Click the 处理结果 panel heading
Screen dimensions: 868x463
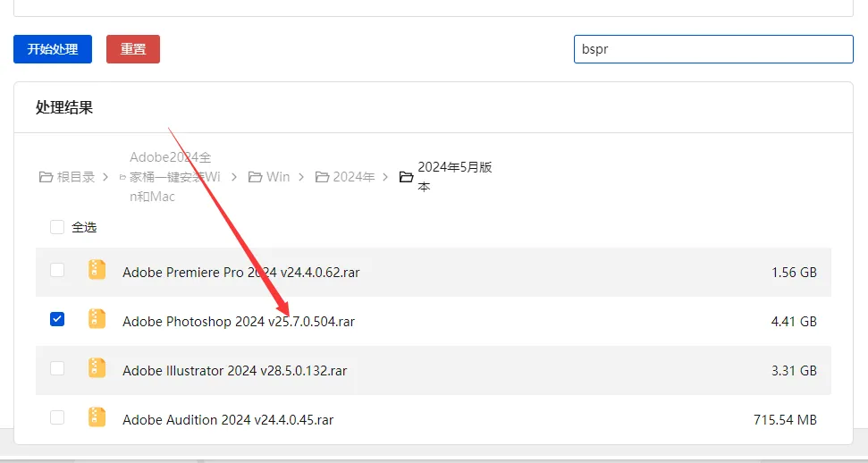tap(64, 107)
